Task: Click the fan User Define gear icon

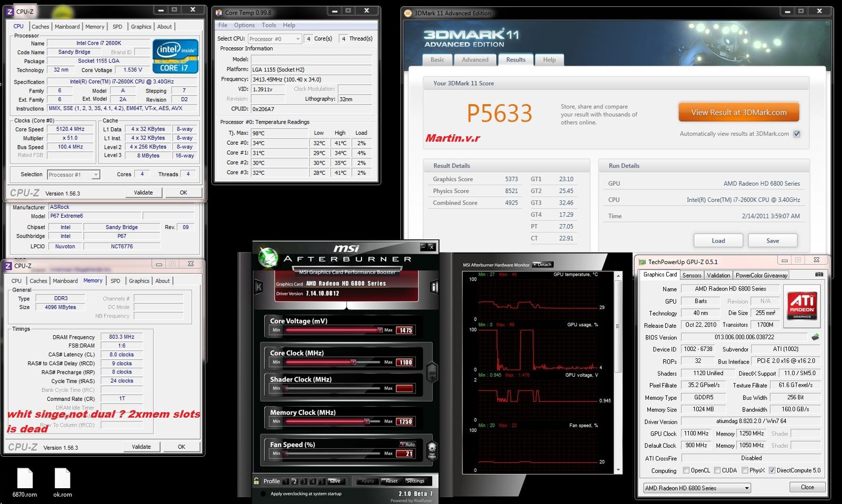Action: 432,450
